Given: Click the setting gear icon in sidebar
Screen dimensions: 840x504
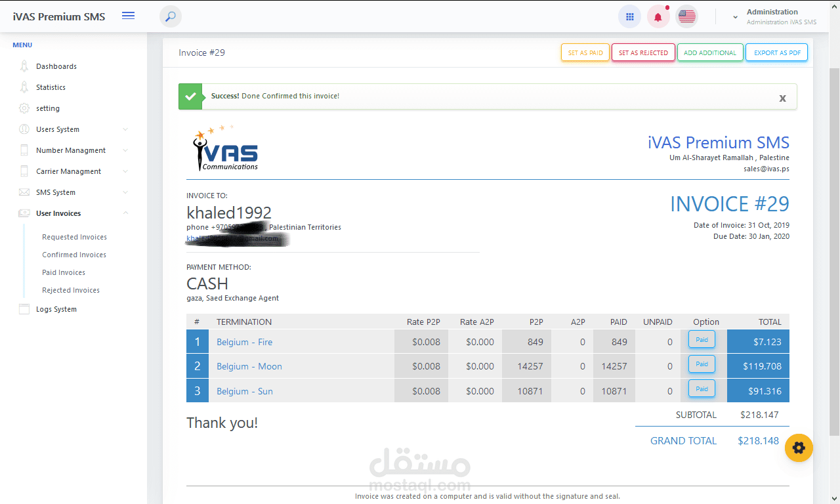Looking at the screenshot, I should (x=24, y=108).
